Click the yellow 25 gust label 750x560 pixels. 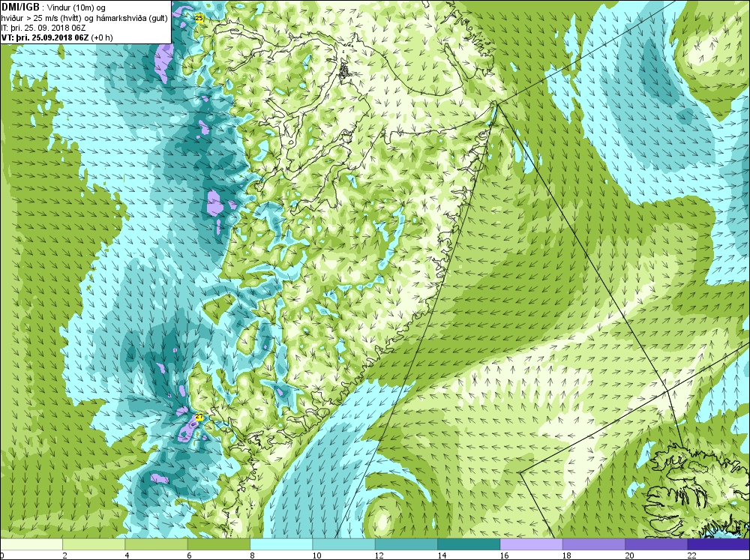coord(199,18)
